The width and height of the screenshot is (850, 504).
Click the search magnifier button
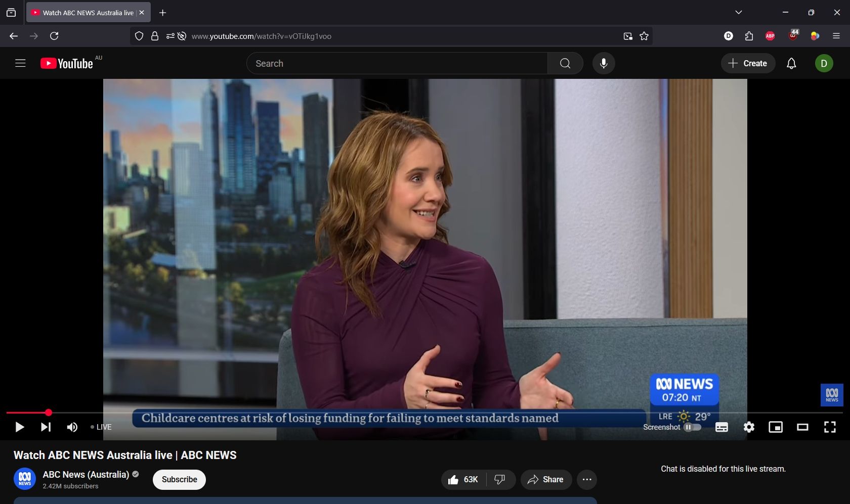(565, 63)
